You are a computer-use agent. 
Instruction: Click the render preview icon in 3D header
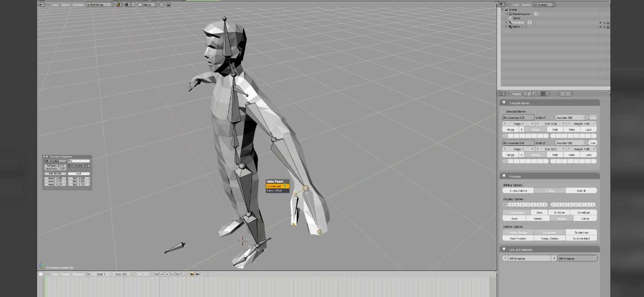pyautogui.click(x=168, y=4)
